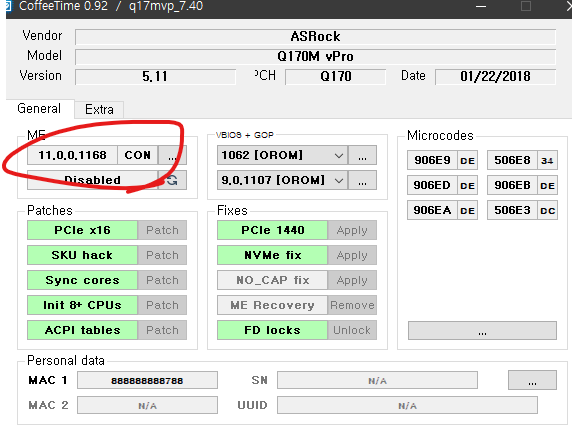This screenshot has height=433, width=572.
Task: Click the MAC 1 address field
Action: (147, 380)
